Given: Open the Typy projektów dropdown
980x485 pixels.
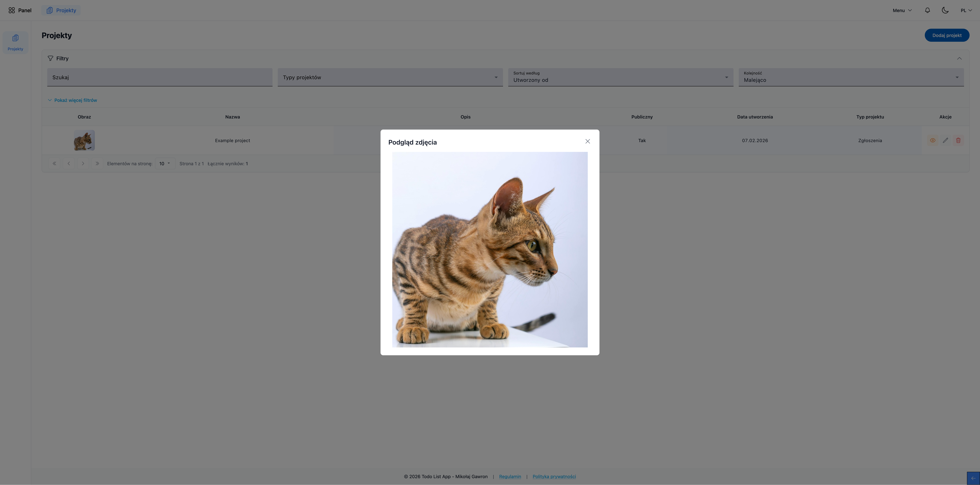Looking at the screenshot, I should point(390,77).
